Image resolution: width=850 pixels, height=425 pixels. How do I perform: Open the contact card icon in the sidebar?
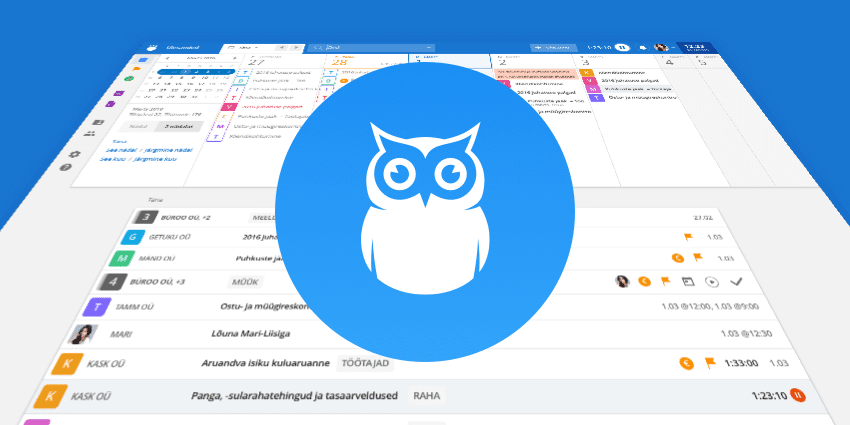coord(98,123)
